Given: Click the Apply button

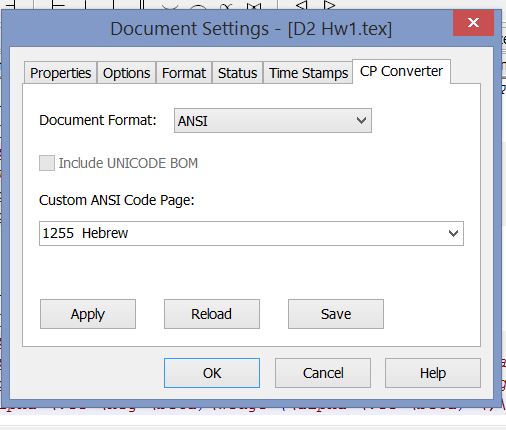Looking at the screenshot, I should tap(88, 314).
